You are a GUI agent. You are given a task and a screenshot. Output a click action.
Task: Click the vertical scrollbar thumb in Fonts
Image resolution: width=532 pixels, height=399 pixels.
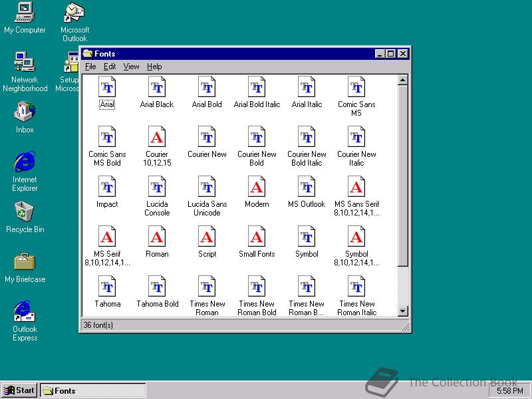[402, 176]
